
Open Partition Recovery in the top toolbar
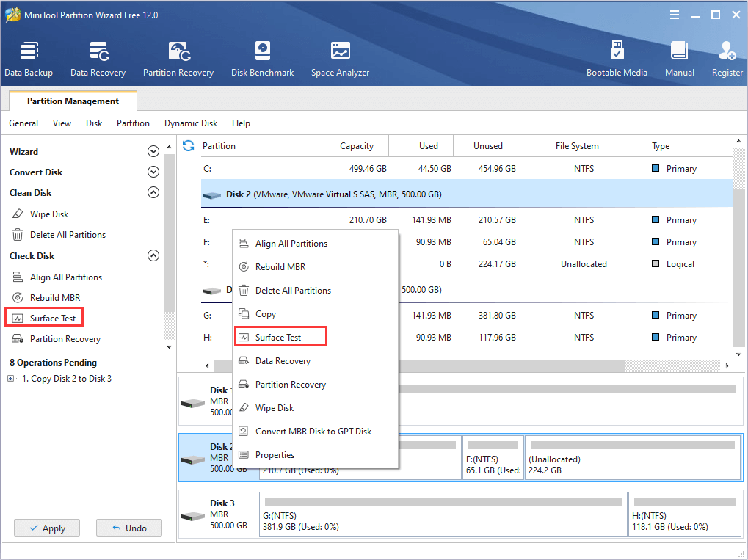[x=178, y=59]
